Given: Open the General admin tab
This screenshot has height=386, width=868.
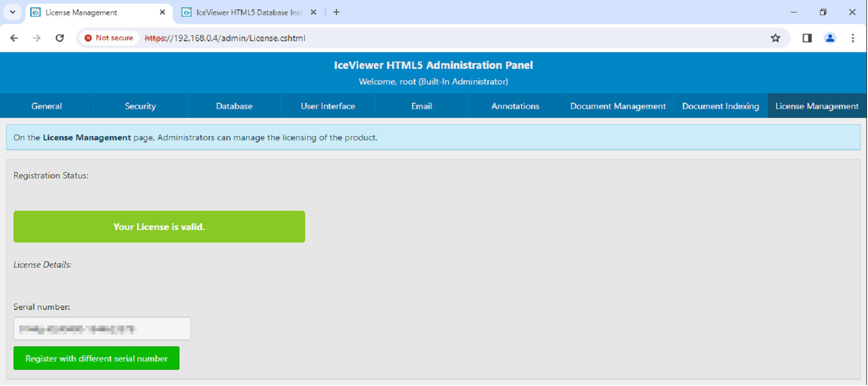Looking at the screenshot, I should coord(46,106).
